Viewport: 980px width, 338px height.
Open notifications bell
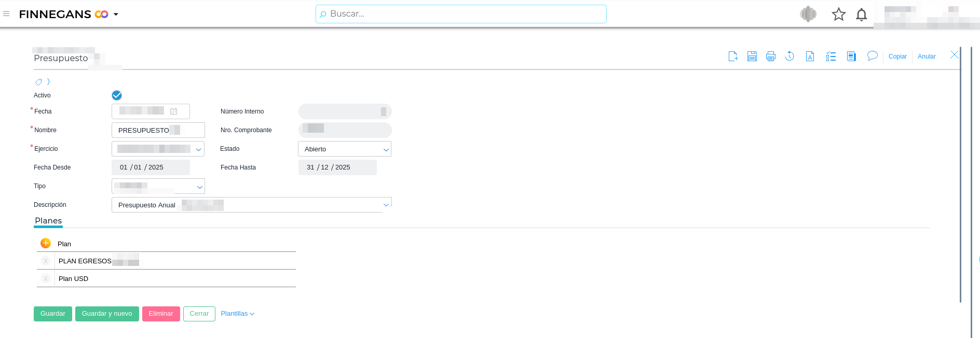[861, 15]
